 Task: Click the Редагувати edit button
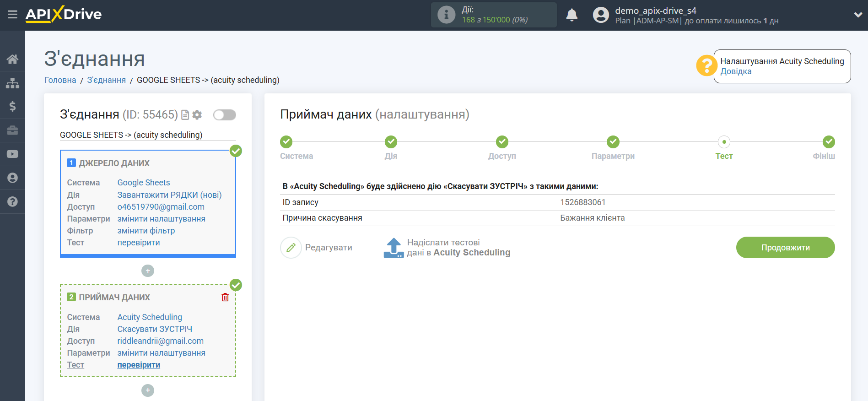click(x=317, y=248)
